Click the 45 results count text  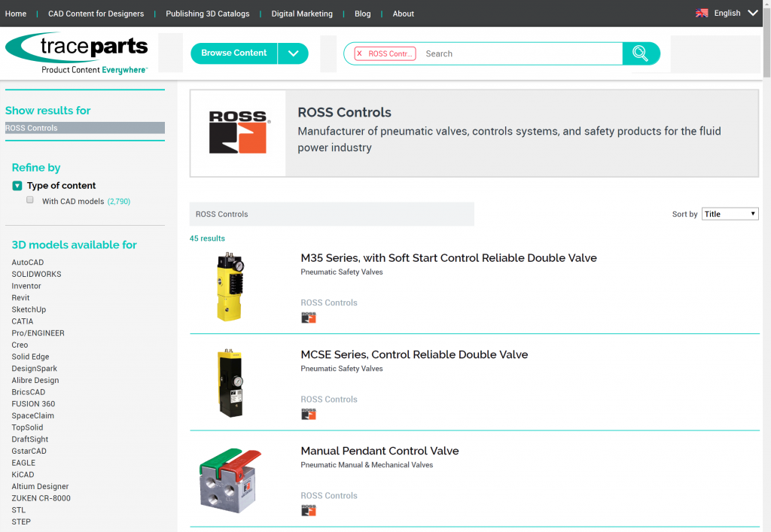point(207,239)
